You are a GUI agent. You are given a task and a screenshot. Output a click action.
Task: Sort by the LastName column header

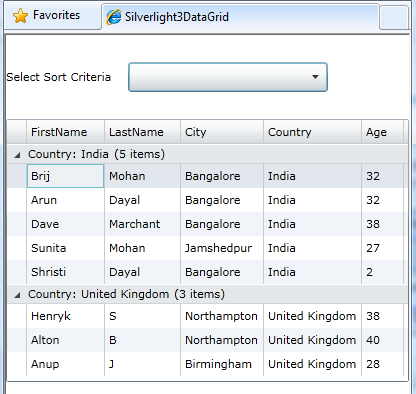click(142, 132)
